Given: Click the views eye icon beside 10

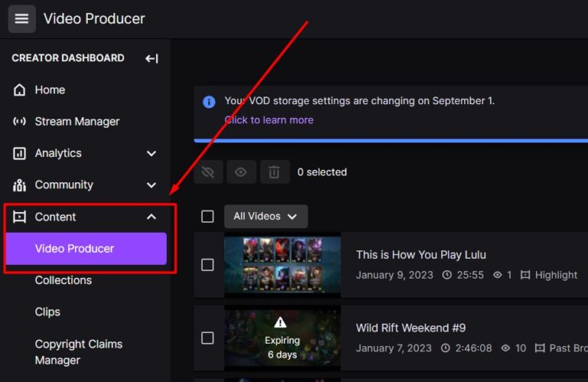Looking at the screenshot, I should [x=505, y=348].
